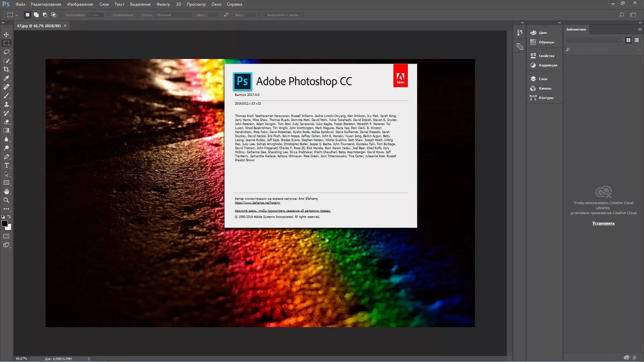Click the foreground color swatch
This screenshot has height=362, width=644.
4,224
